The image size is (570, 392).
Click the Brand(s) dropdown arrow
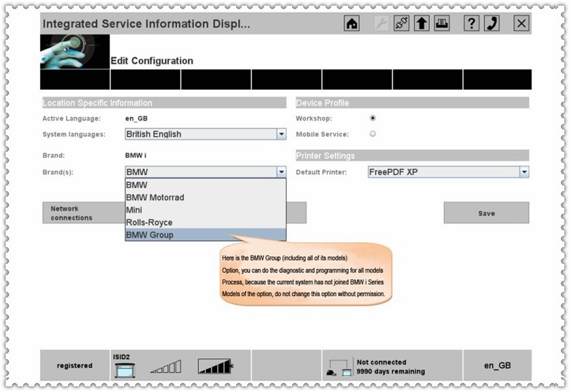(x=281, y=171)
